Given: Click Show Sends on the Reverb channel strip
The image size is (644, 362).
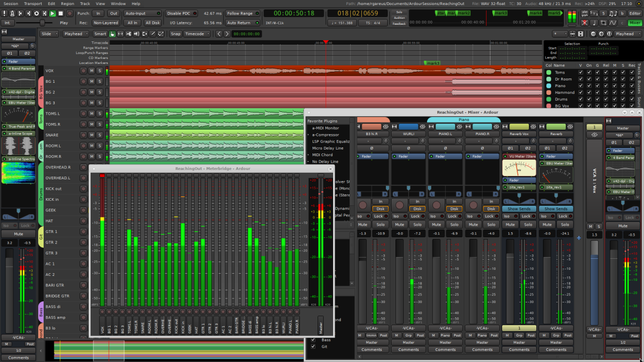Looking at the screenshot, I should (x=556, y=209).
